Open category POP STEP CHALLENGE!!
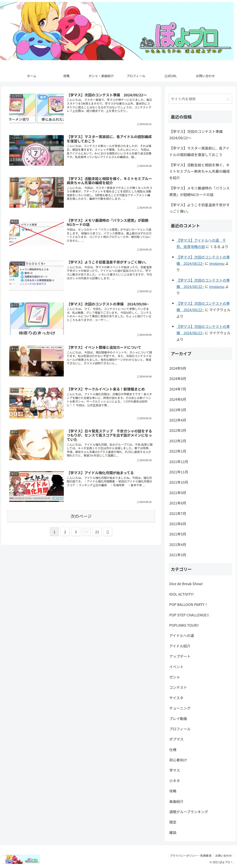Viewport: 237px width, 868px height. pos(189,615)
